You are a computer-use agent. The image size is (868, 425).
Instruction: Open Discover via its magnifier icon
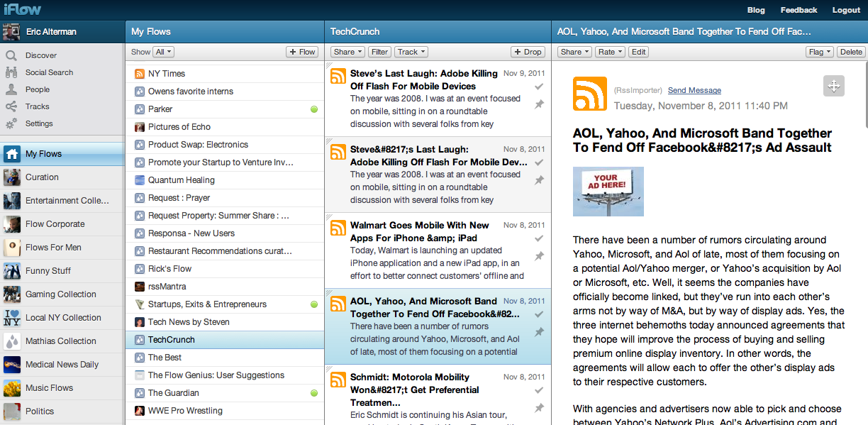11,55
